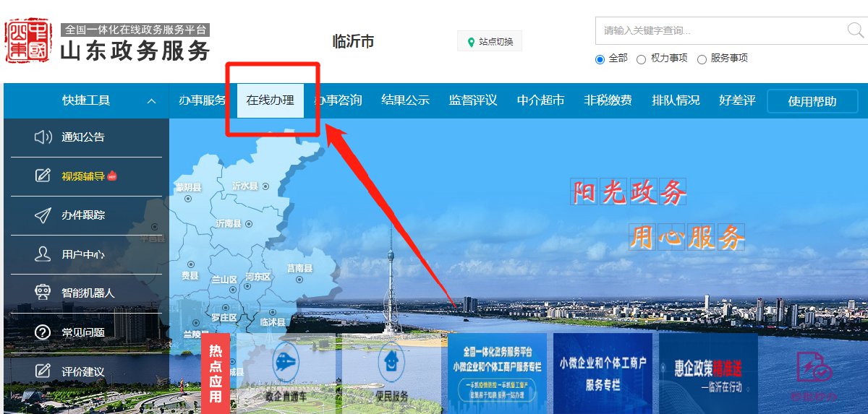Click the 通知公告 speaker icon
The width and height of the screenshot is (868, 414).
pyautogui.click(x=43, y=137)
